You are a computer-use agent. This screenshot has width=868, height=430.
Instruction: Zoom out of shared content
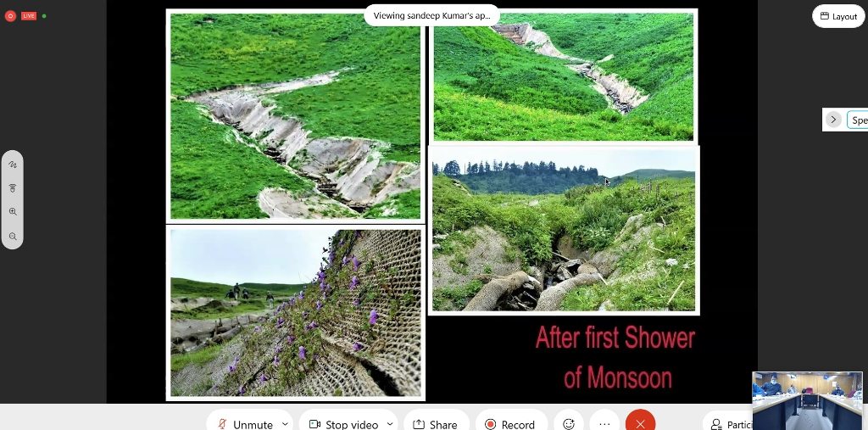coord(13,237)
